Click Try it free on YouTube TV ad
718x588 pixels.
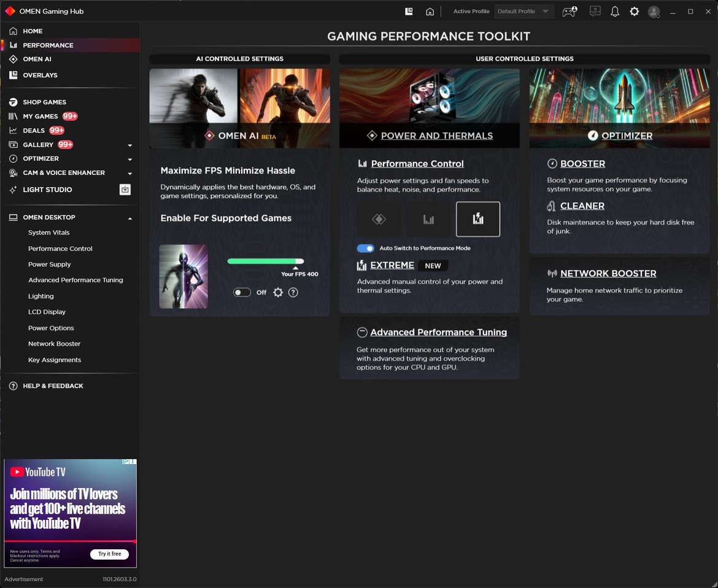point(109,554)
